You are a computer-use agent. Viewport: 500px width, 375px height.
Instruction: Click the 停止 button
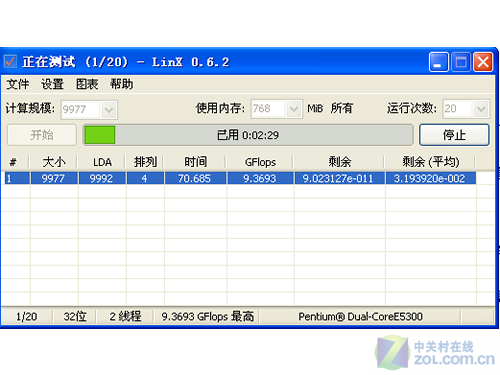click(x=454, y=135)
